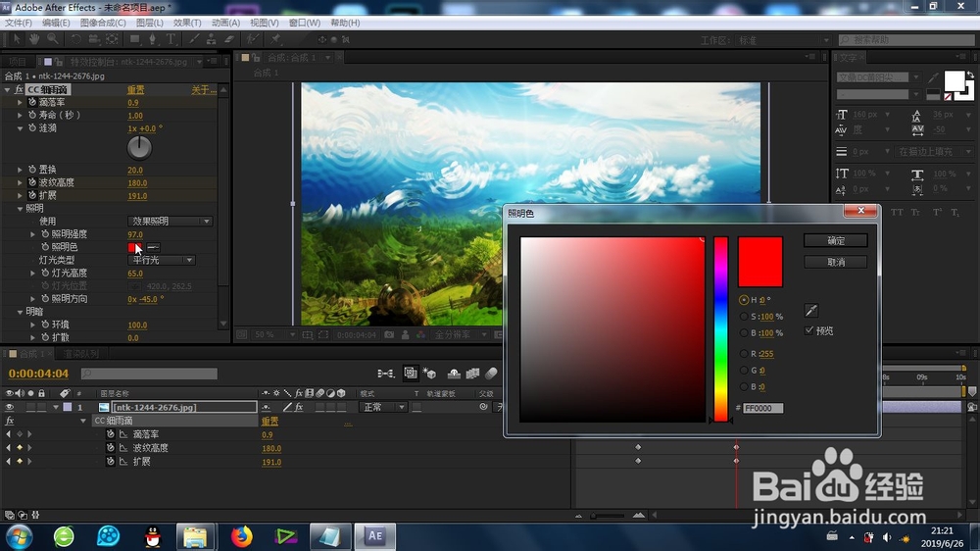
Task: Select the Selection arrow tool
Action: click(x=17, y=39)
